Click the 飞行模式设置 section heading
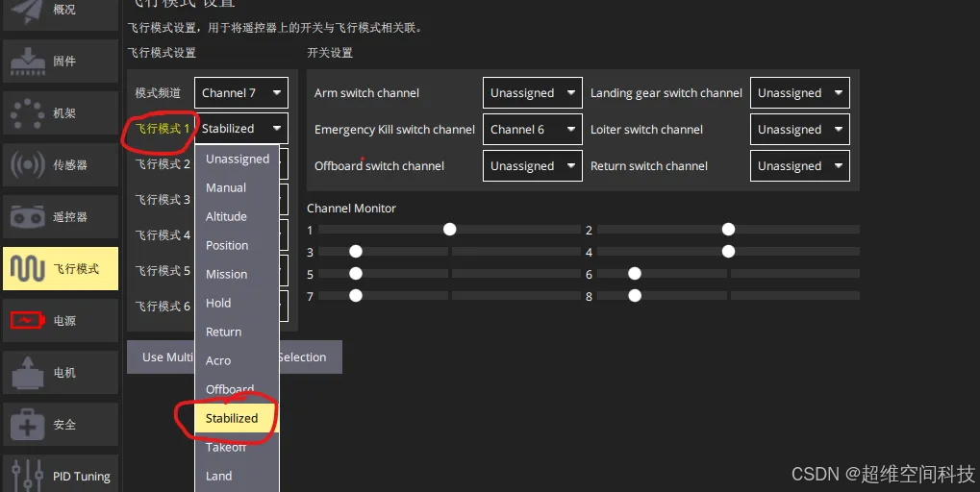 [x=162, y=53]
